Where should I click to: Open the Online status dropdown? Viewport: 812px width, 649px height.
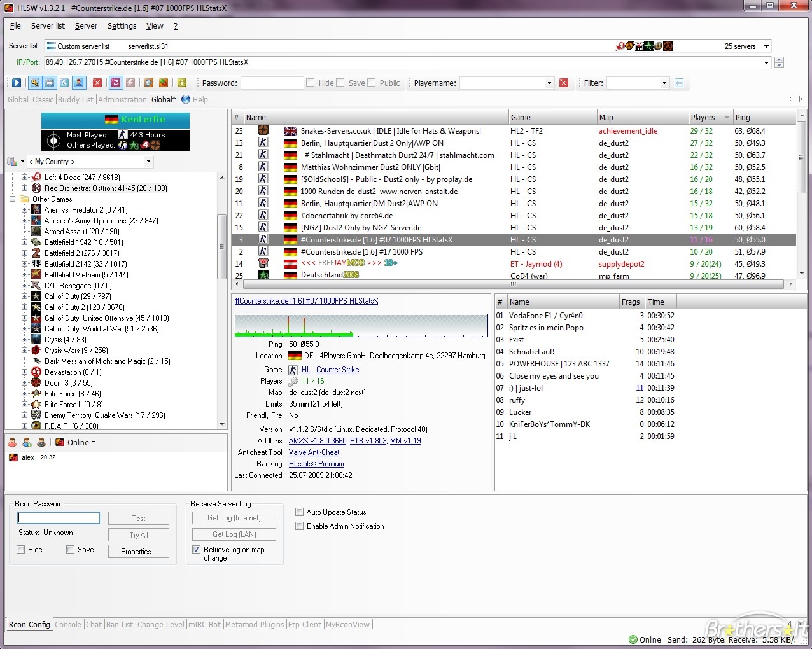94,442
